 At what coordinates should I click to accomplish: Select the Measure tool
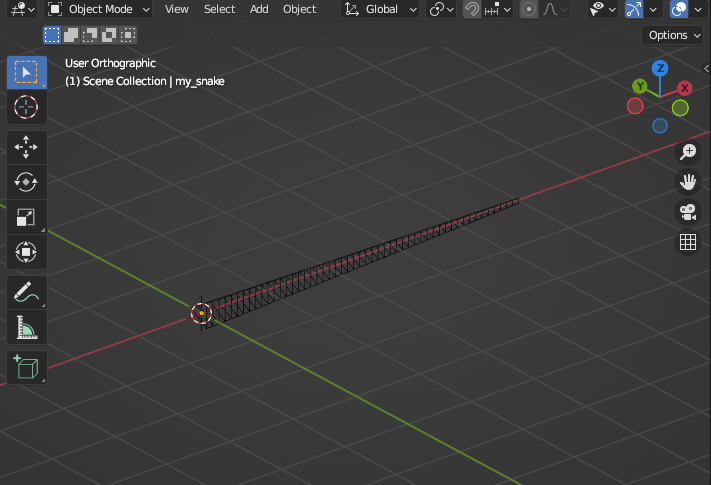click(26, 327)
